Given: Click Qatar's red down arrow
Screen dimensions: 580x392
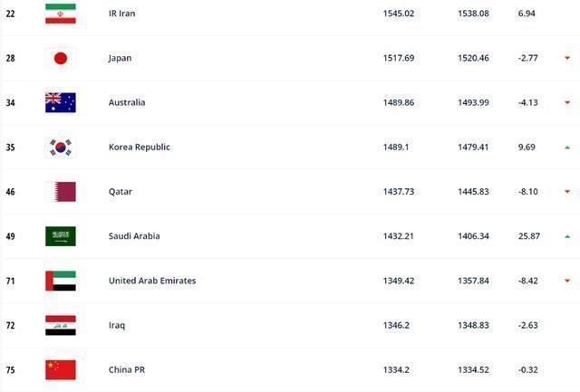Looking at the screenshot, I should (x=567, y=192).
